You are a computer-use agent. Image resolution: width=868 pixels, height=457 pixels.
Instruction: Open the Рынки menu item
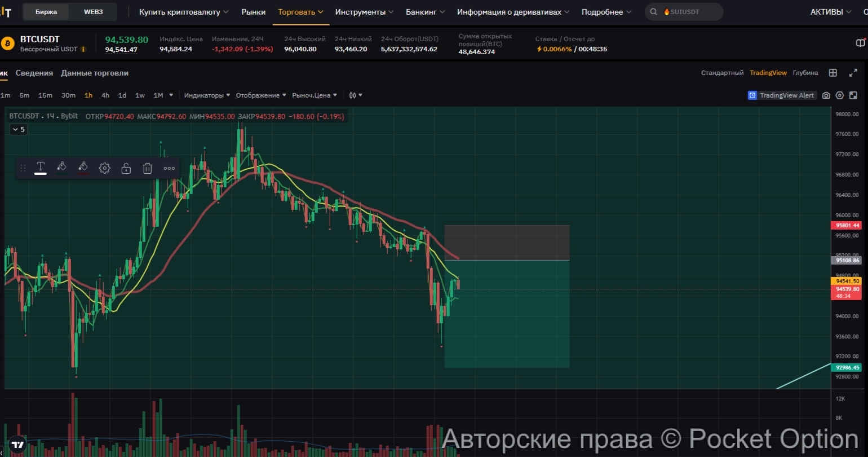253,12
